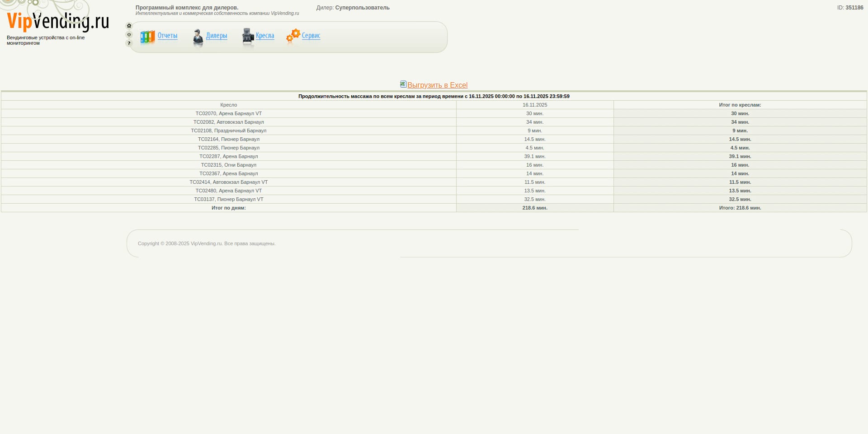
Task: Click the colored folders Reports icon
Action: [147, 37]
